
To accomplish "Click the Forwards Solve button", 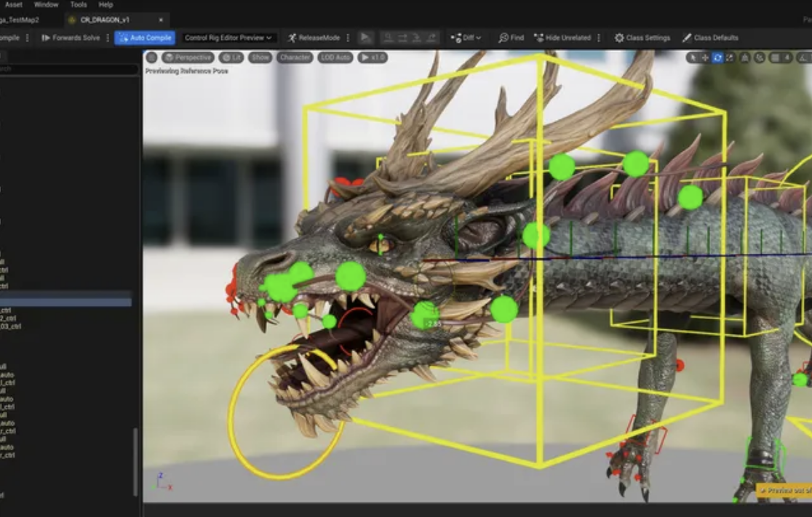I will coord(71,38).
